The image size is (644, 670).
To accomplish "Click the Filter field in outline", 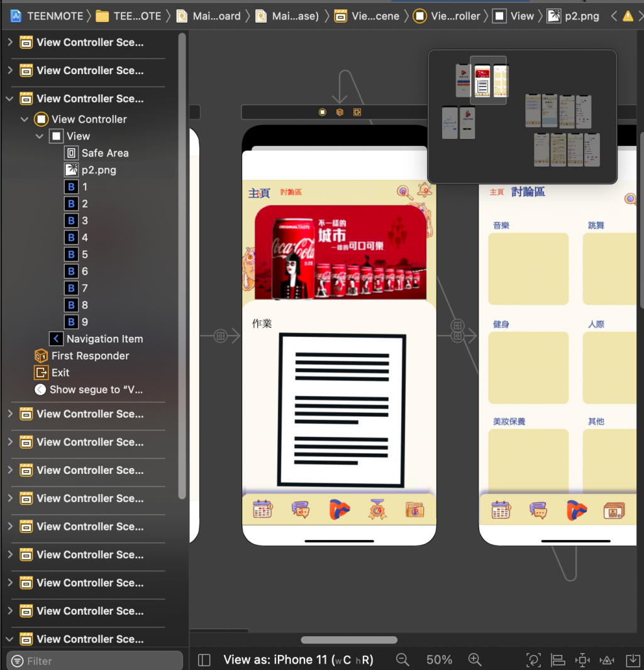I will coord(95,661).
